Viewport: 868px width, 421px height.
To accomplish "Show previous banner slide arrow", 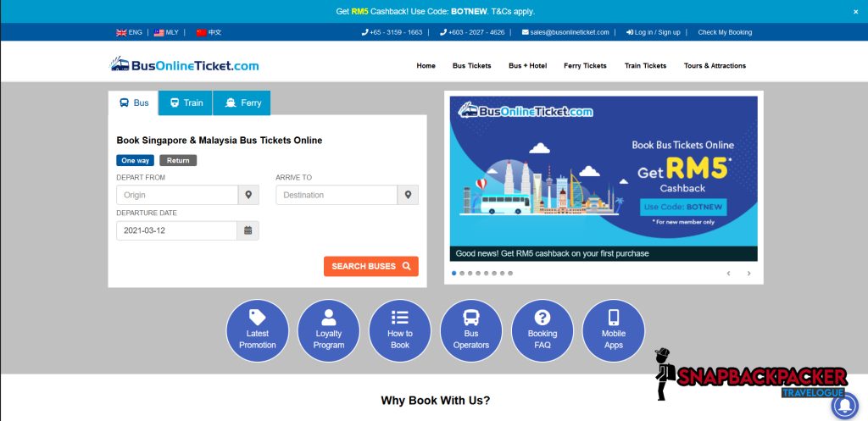I will click(728, 274).
